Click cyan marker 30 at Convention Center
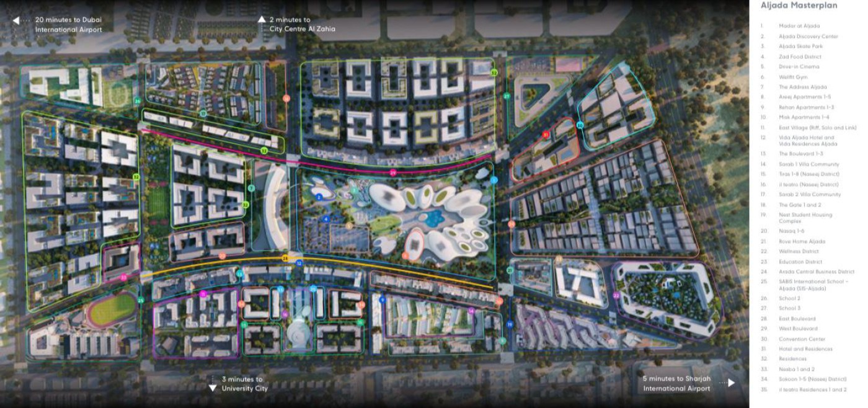Image resolution: width=868 pixels, height=408 pixels. point(580,125)
